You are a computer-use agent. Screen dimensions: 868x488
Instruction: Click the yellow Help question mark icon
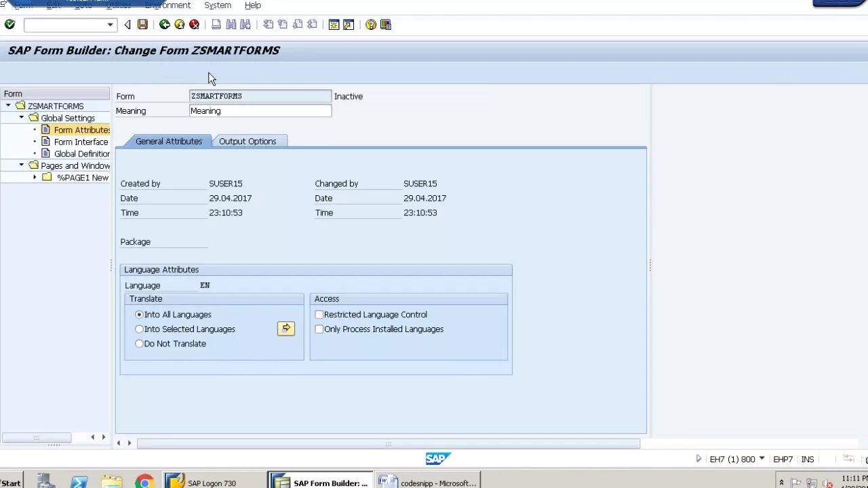pos(371,24)
